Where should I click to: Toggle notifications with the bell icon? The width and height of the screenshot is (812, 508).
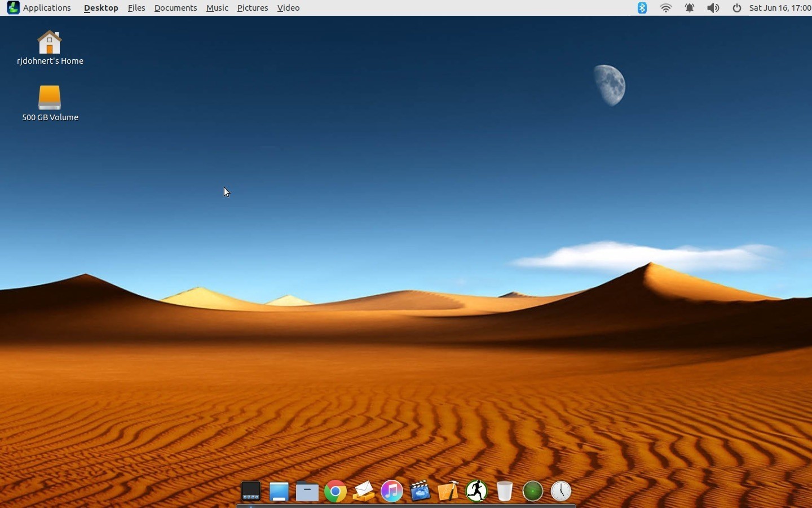690,8
